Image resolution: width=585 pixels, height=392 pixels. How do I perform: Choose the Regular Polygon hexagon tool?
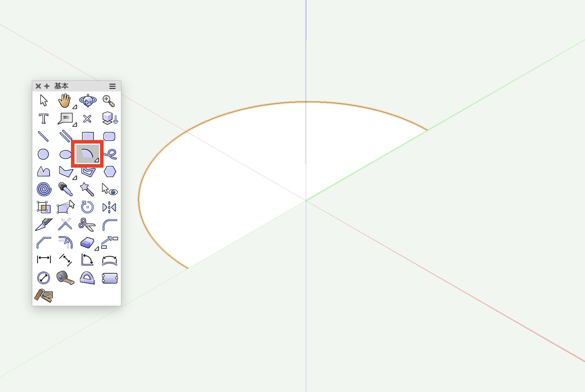(110, 172)
